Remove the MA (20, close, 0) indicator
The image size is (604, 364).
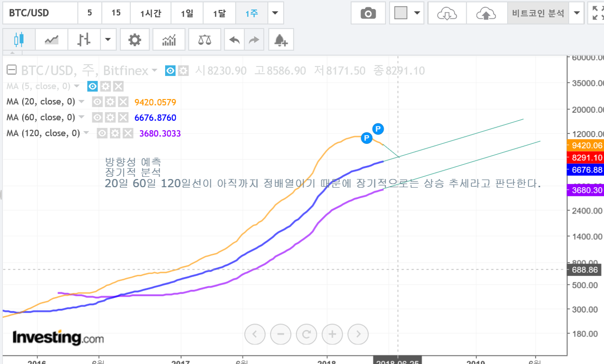[123, 102]
